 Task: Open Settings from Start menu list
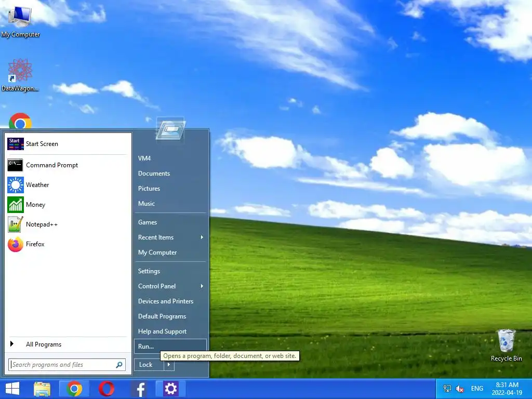[149, 271]
